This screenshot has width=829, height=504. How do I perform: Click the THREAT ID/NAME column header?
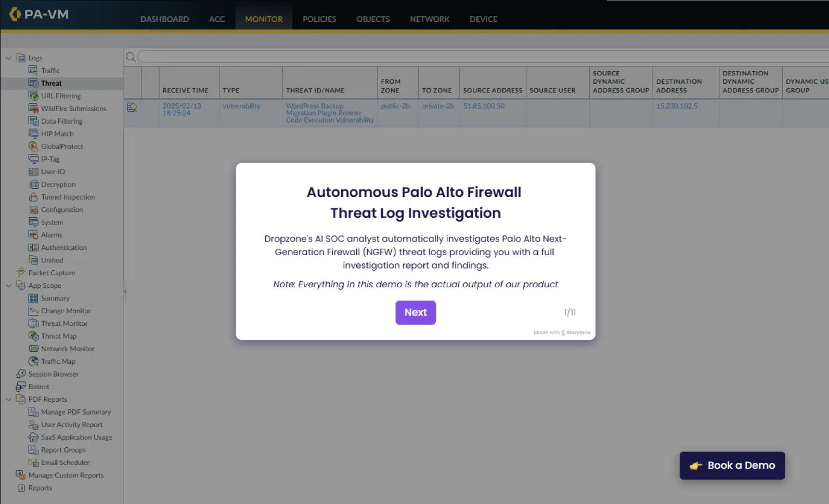[x=315, y=90]
